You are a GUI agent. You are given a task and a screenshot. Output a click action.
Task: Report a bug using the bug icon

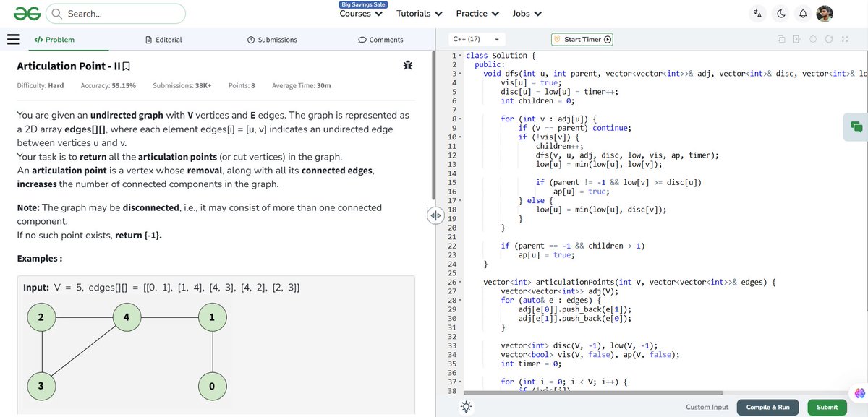click(x=408, y=66)
